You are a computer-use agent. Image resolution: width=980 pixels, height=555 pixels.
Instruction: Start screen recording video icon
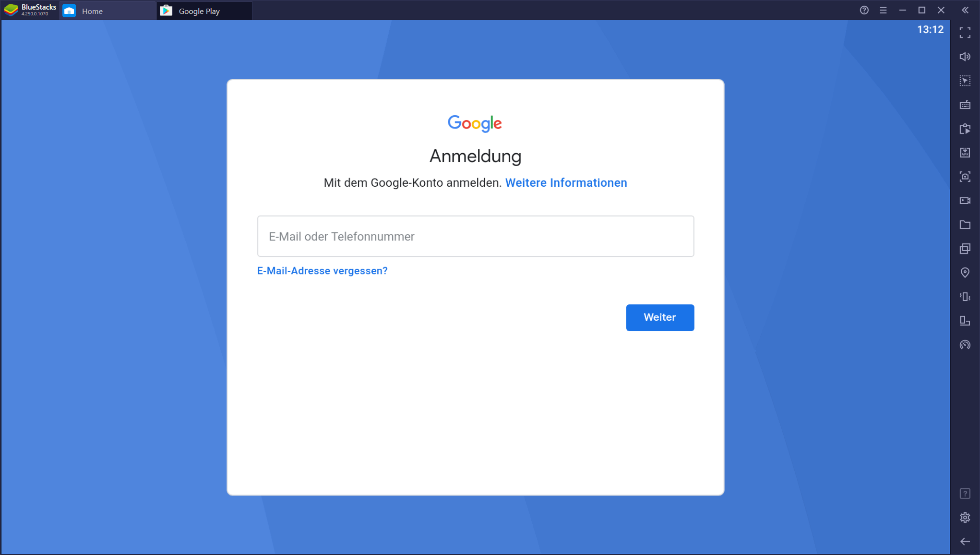(x=965, y=201)
